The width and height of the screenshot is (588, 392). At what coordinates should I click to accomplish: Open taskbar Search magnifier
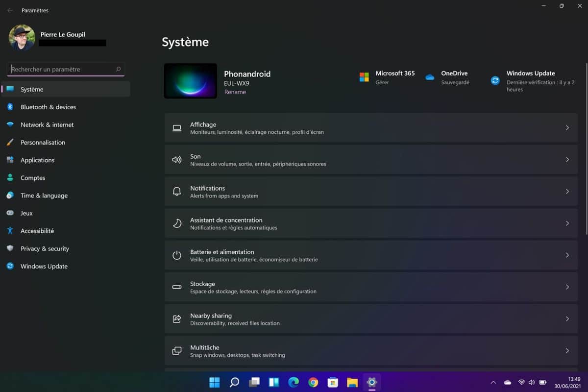[234, 382]
